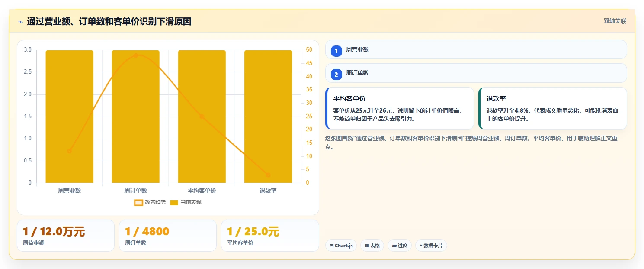Click the 进度 tag
Image resolution: width=644 pixels, height=269 pixels.
(x=400, y=246)
